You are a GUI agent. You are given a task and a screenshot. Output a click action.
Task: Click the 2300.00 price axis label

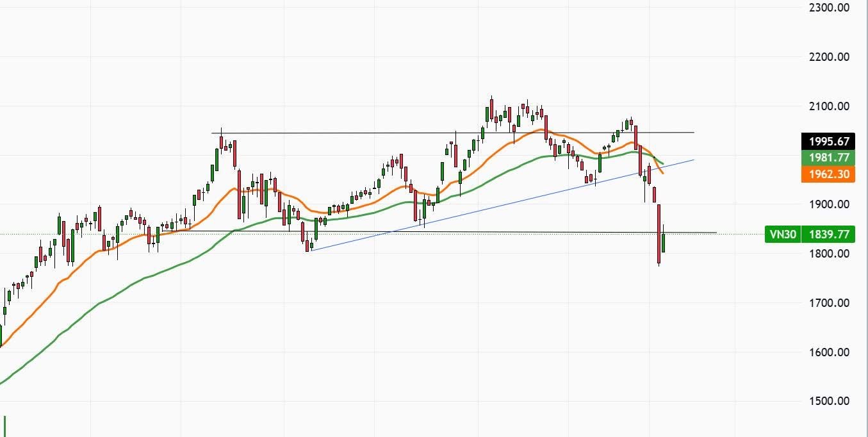pos(829,8)
